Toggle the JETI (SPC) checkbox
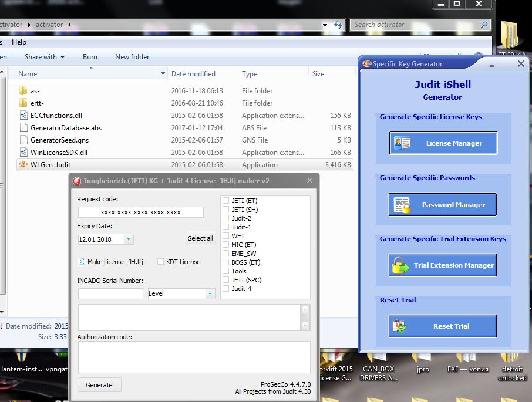 coord(225,279)
